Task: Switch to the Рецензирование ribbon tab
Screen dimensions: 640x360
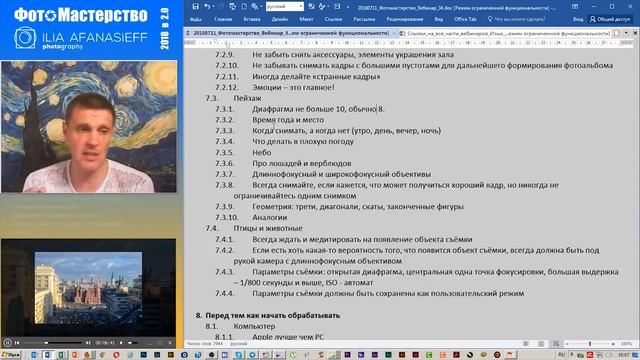Action: [x=404, y=19]
